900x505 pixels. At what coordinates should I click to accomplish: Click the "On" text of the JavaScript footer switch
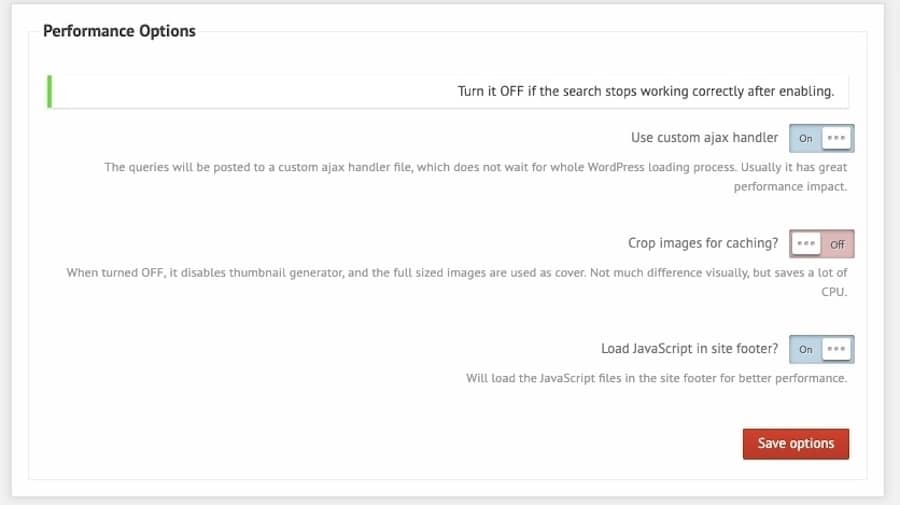[806, 349]
